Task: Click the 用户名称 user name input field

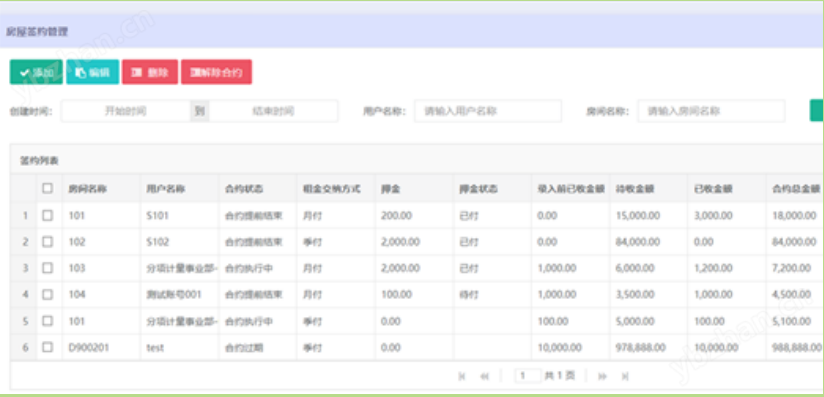Action: [488, 111]
